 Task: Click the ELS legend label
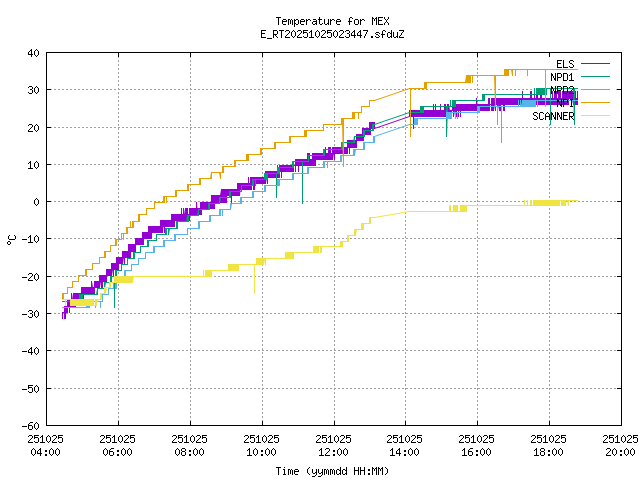click(x=565, y=64)
